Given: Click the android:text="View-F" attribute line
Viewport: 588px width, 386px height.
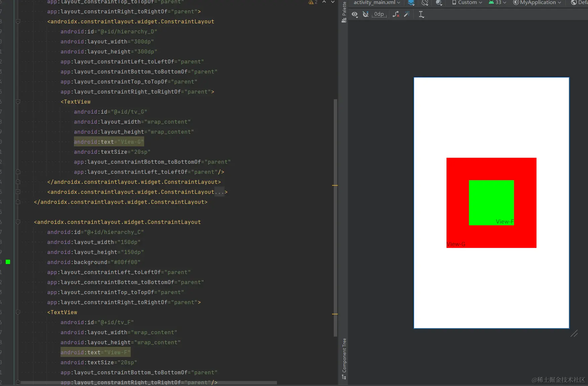Looking at the screenshot, I should (x=95, y=352).
